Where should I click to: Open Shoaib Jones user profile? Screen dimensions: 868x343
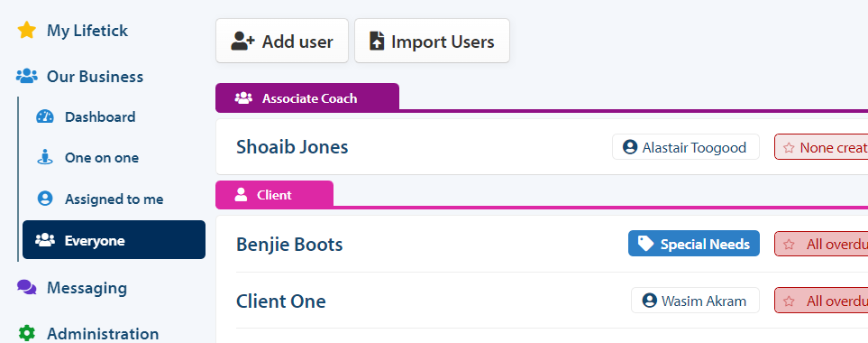pyautogui.click(x=292, y=147)
